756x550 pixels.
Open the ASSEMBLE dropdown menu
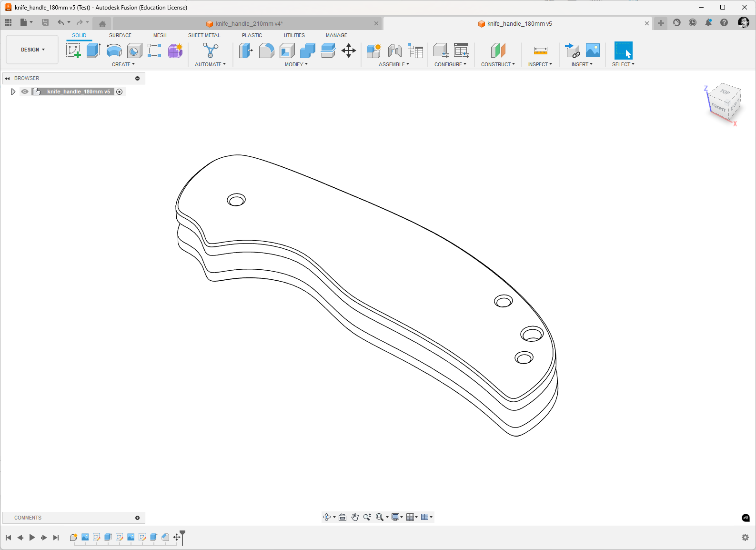point(394,64)
